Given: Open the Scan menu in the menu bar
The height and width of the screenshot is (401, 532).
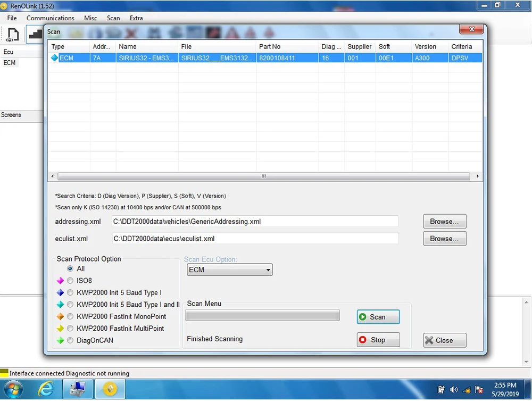Looking at the screenshot, I should [x=113, y=18].
